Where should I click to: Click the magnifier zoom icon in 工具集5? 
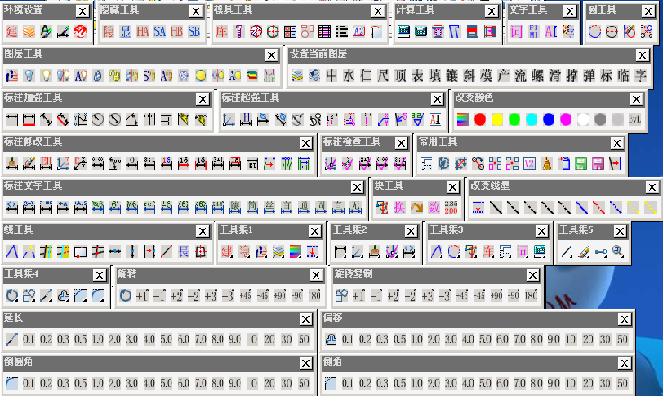click(618, 252)
